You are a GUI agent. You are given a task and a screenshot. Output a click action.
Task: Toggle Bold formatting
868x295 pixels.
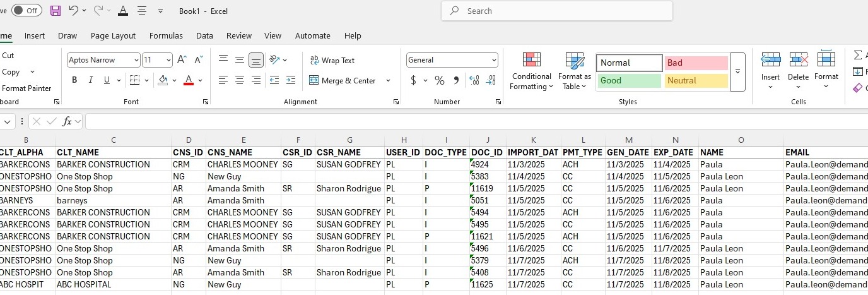(x=74, y=80)
